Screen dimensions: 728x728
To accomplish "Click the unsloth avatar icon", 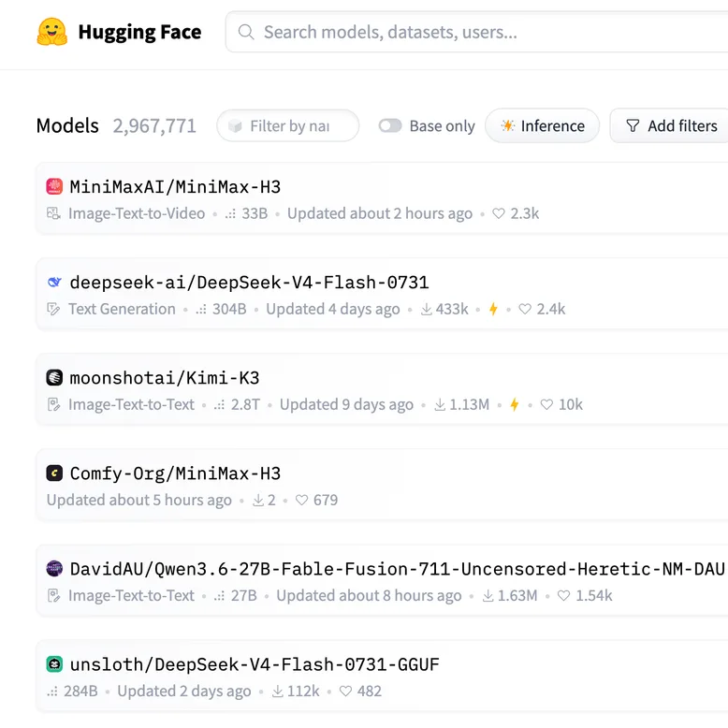I will [54, 664].
